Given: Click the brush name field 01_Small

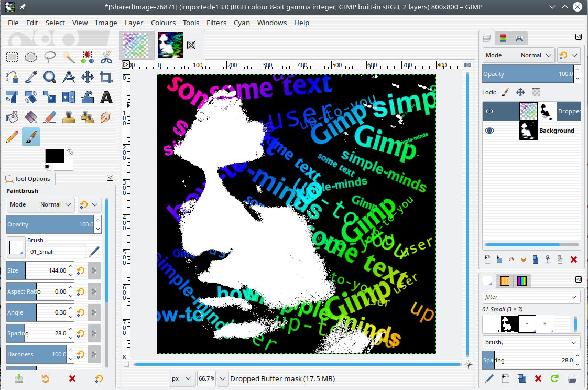Looking at the screenshot, I should pyautogui.click(x=57, y=252).
